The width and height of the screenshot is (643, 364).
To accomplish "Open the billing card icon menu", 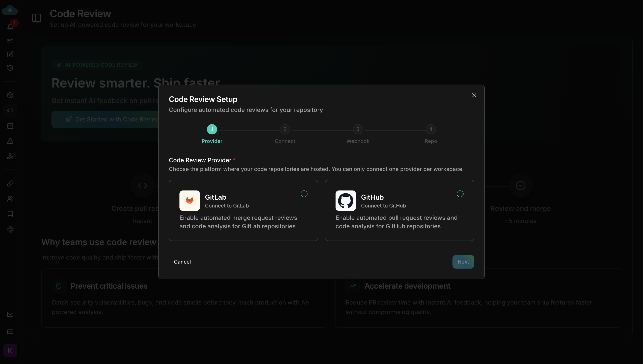I will [x=10, y=332].
